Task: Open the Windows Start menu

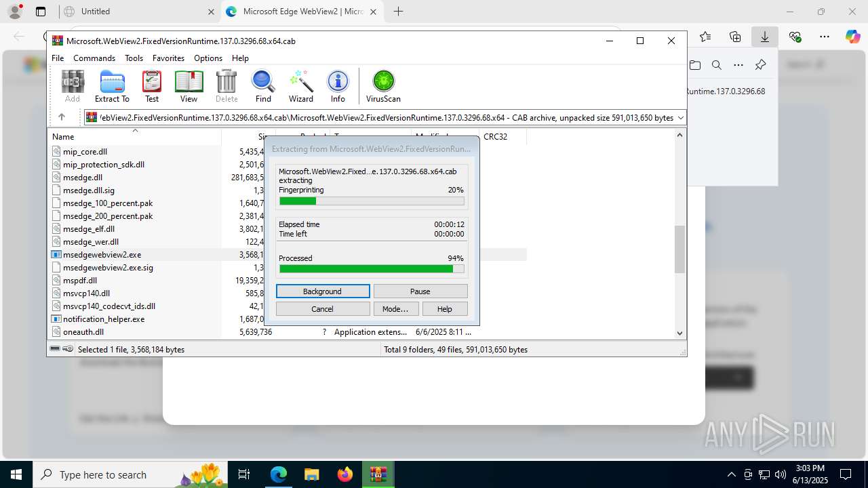Action: pyautogui.click(x=16, y=474)
